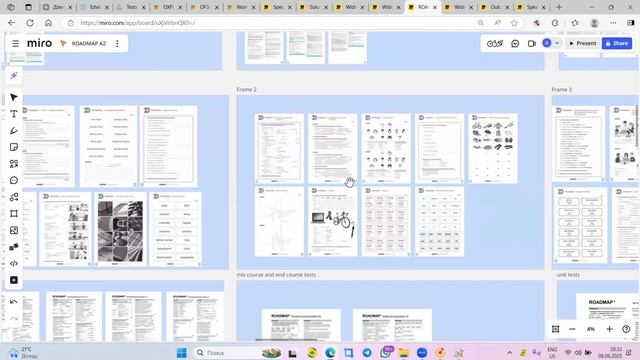640x360 pixels.
Task: Open the Windows Start menu
Action: 182,352
